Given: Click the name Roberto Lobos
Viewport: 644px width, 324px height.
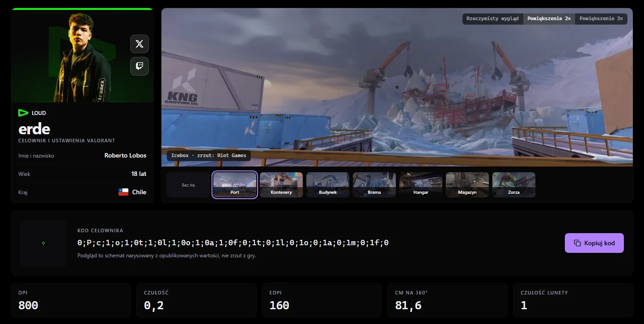Looking at the screenshot, I should 125,156.
